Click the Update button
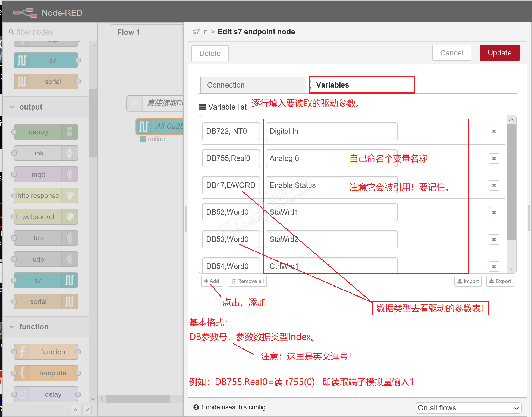Image resolution: width=532 pixels, height=417 pixels. coord(499,53)
